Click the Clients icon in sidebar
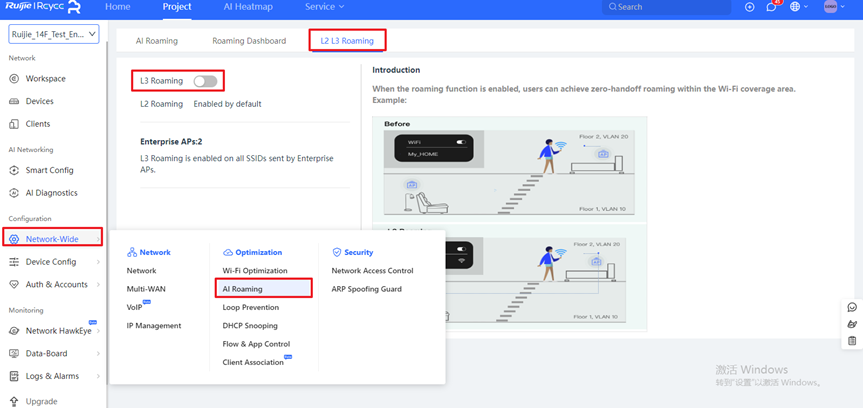This screenshot has height=408, width=863. point(14,124)
